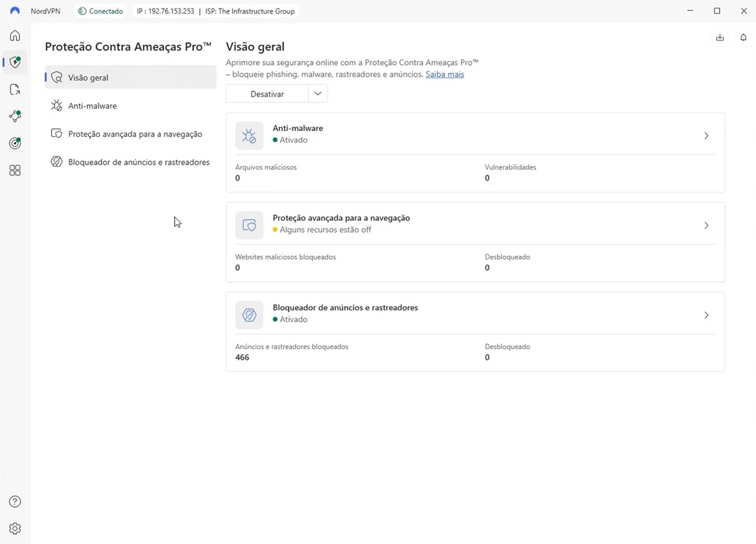
Task: Click the Arquivos maliciosos label
Action: (266, 167)
